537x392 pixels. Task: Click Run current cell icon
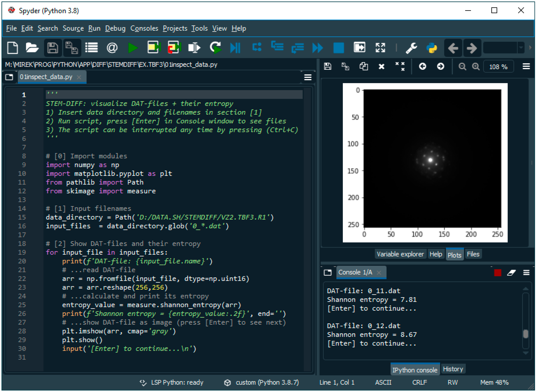pos(154,48)
